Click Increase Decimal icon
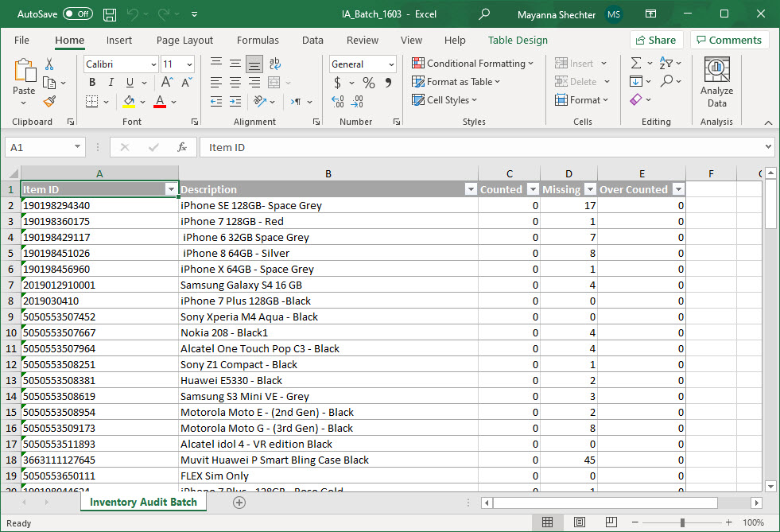The height and width of the screenshot is (532, 780). click(x=337, y=102)
